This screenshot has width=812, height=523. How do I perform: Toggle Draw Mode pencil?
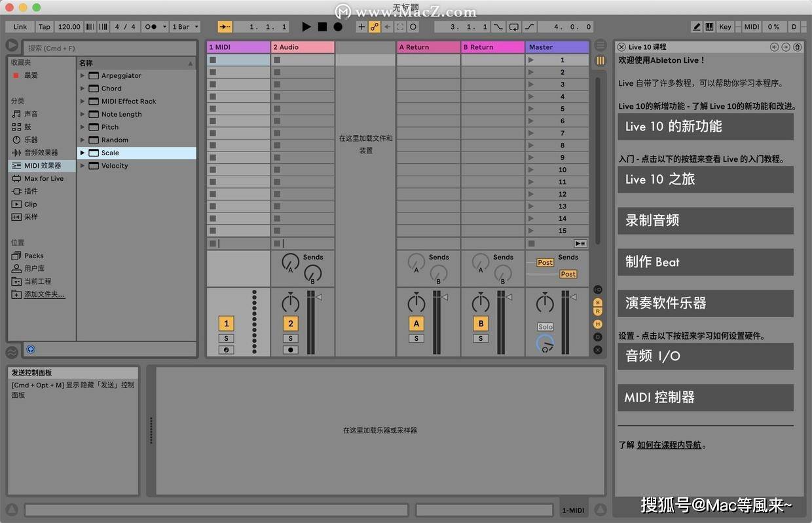pyautogui.click(x=697, y=27)
